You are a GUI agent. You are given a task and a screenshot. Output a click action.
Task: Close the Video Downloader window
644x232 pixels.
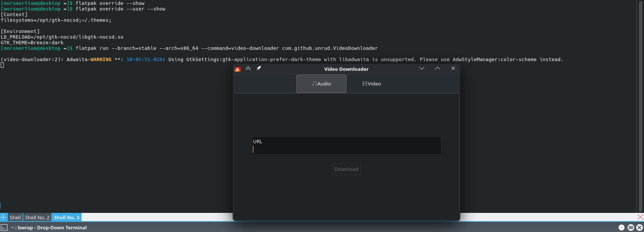[453, 69]
